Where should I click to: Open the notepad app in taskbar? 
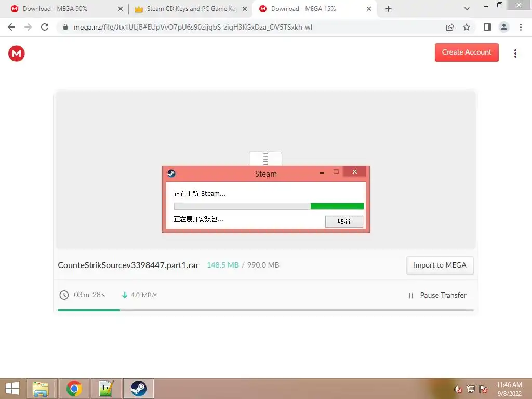(106, 389)
